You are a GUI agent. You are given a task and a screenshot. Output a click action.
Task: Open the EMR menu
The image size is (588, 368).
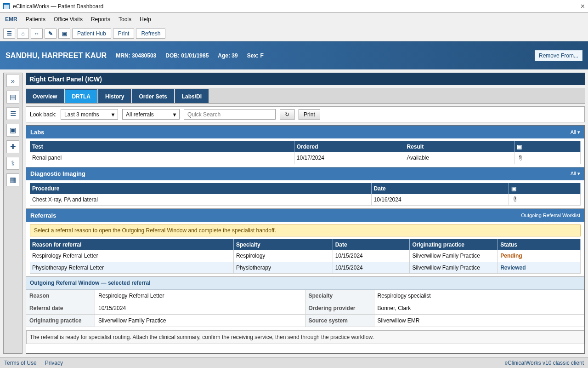[x=11, y=19]
